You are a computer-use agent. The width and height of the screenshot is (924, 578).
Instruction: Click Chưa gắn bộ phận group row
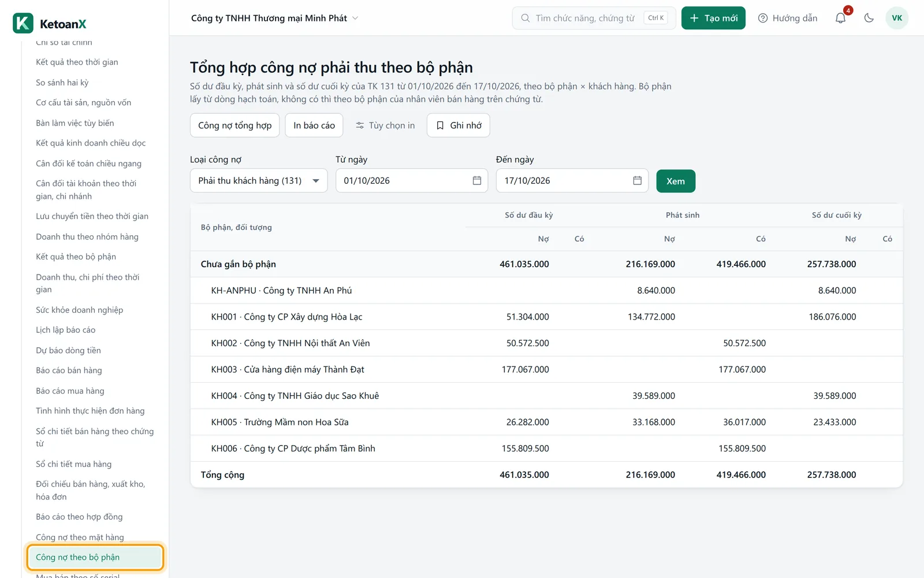pyautogui.click(x=546, y=264)
